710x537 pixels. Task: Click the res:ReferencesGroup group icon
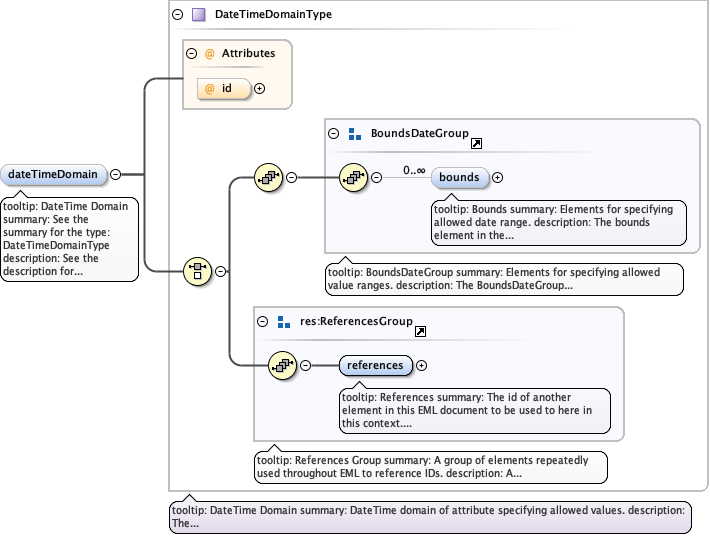[283, 321]
